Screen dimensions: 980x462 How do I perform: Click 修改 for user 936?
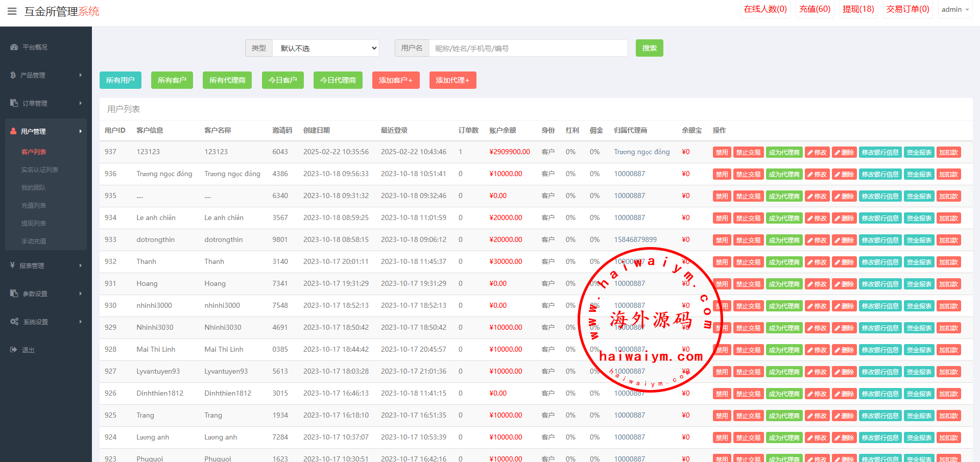(x=817, y=174)
